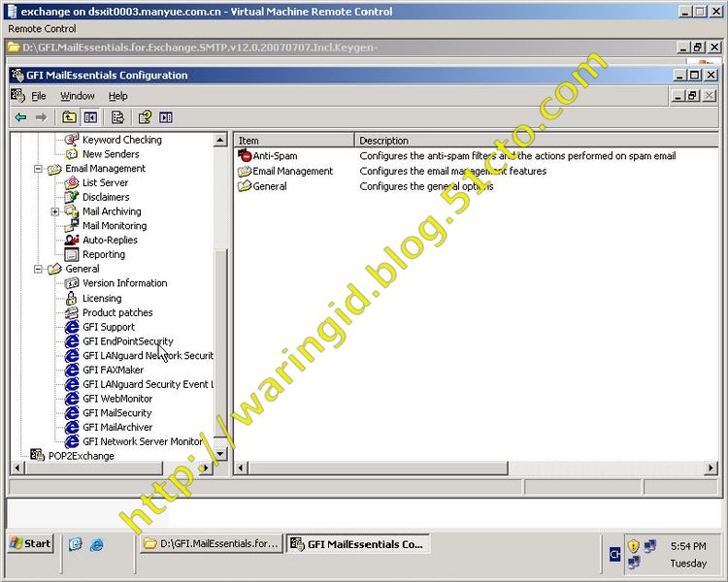
Task: Open the File menu
Action: (x=38, y=96)
